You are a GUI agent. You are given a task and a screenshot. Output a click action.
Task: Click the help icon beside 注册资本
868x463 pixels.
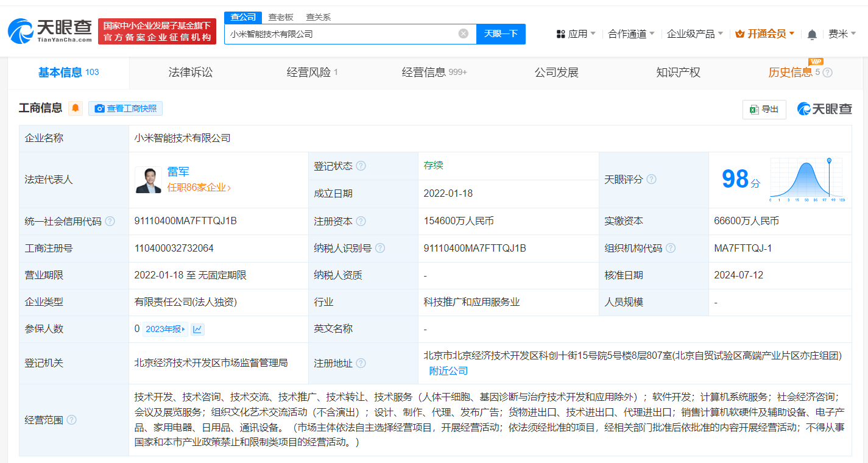click(x=361, y=221)
